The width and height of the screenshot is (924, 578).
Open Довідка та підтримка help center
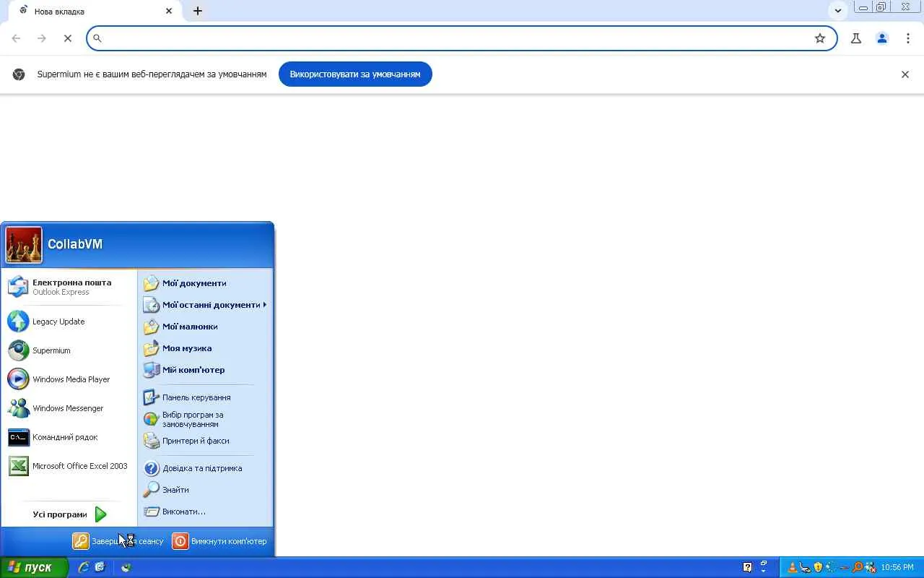(205, 468)
